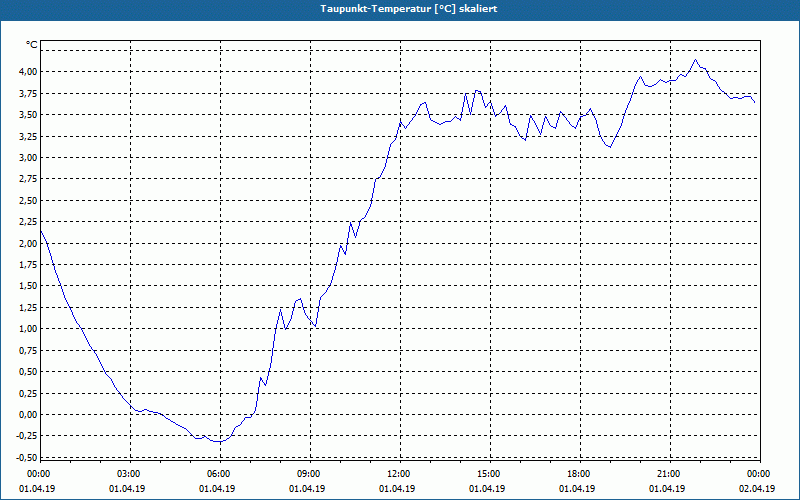Viewport: 800px width, 500px height.
Task: Select the 1,75 y-axis tick value
Action: pos(28,265)
